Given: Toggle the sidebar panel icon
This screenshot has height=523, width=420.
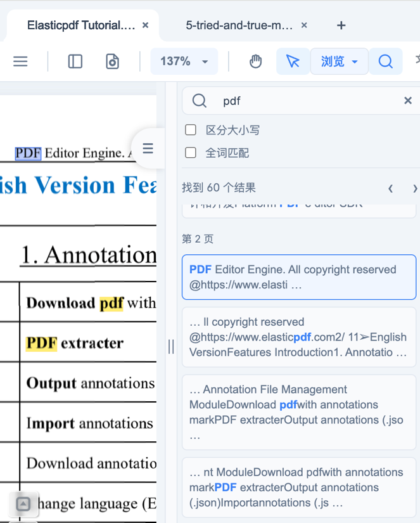Looking at the screenshot, I should click(75, 61).
